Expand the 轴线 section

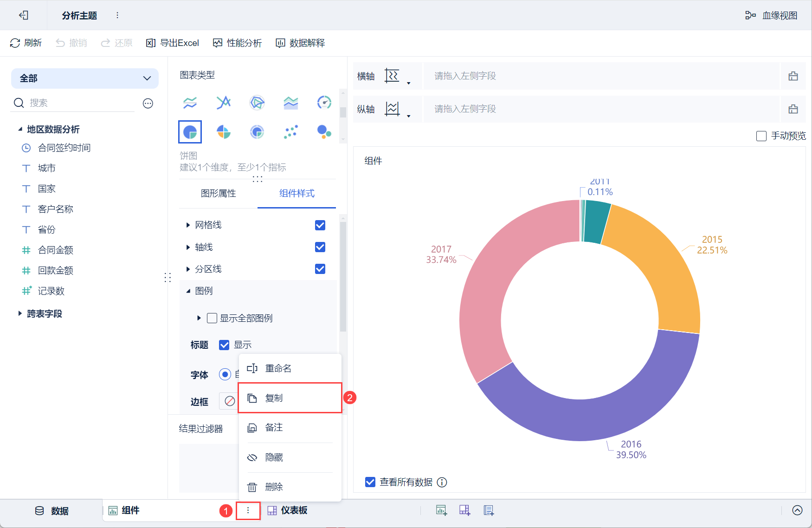click(188, 247)
